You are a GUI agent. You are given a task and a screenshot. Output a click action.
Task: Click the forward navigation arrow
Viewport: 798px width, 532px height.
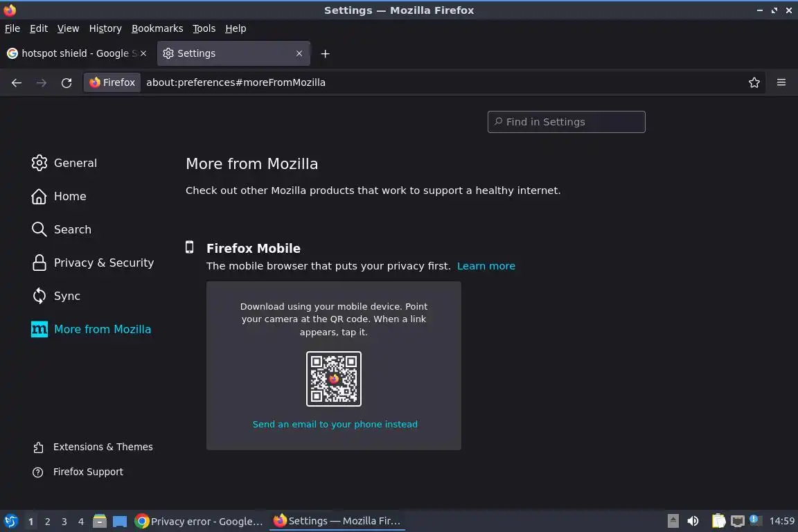(x=42, y=82)
